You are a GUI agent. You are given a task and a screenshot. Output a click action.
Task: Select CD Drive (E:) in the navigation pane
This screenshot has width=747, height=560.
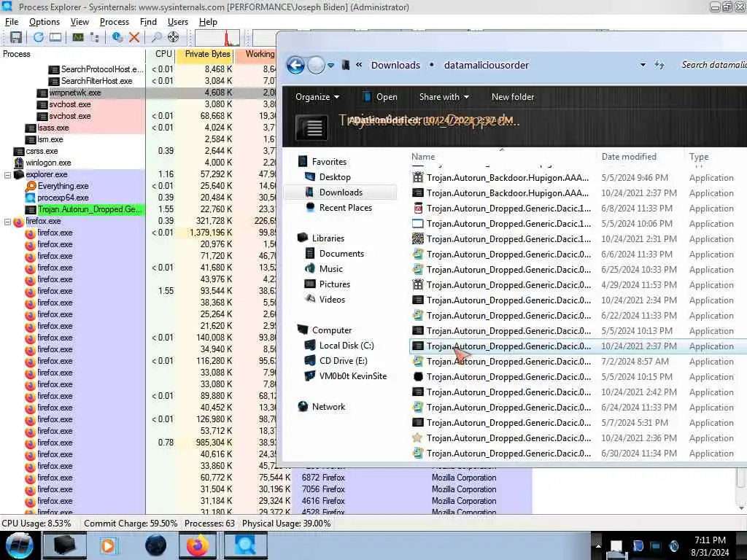tap(343, 361)
